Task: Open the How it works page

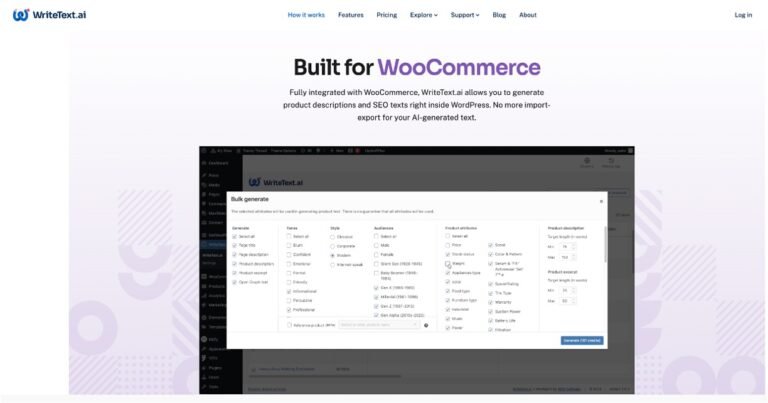Action: pyautogui.click(x=306, y=15)
